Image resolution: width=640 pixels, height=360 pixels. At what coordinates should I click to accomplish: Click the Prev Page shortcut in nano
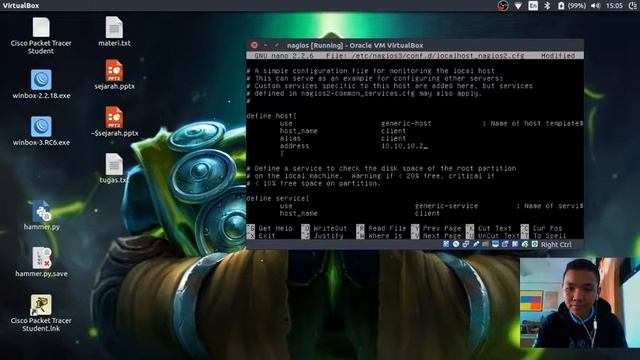(x=436, y=228)
